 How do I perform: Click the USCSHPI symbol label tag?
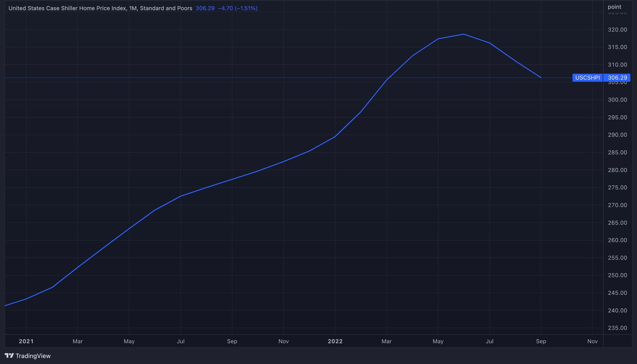point(587,78)
